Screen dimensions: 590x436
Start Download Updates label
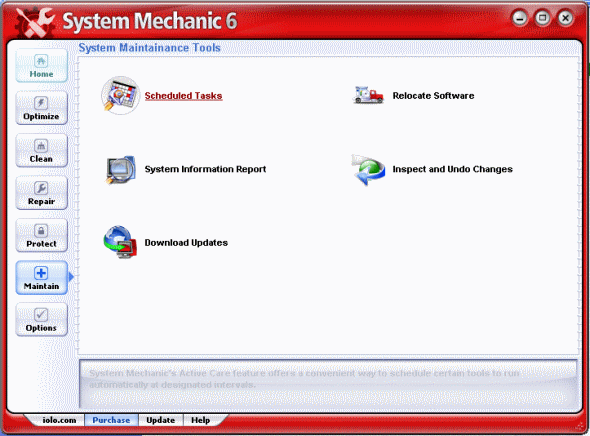186,243
